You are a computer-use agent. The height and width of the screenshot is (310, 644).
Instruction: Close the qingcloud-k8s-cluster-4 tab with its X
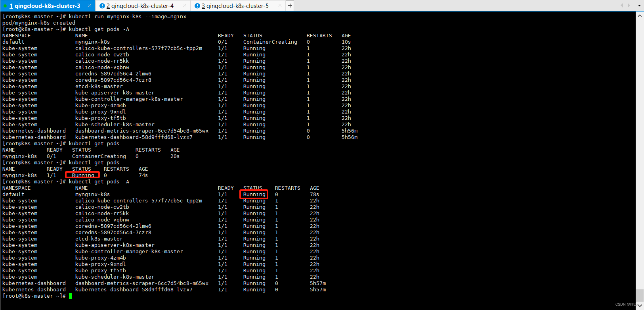185,6
